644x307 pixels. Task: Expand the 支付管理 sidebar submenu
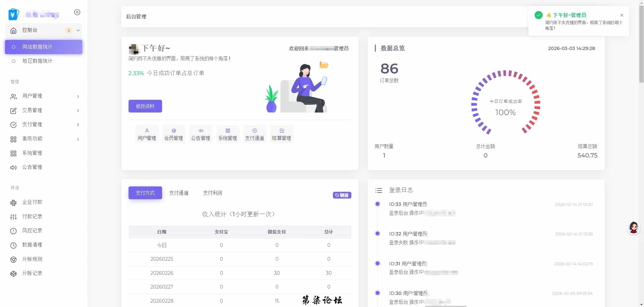78,125
